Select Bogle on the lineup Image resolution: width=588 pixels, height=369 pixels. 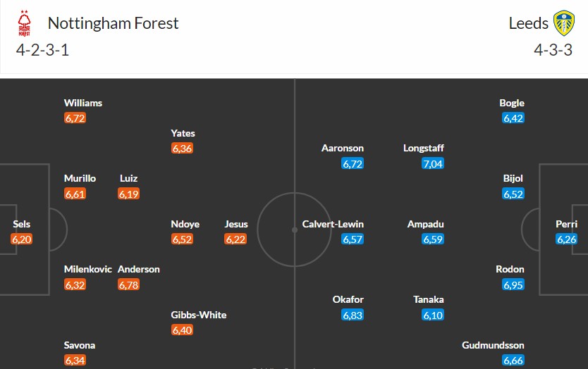512,103
